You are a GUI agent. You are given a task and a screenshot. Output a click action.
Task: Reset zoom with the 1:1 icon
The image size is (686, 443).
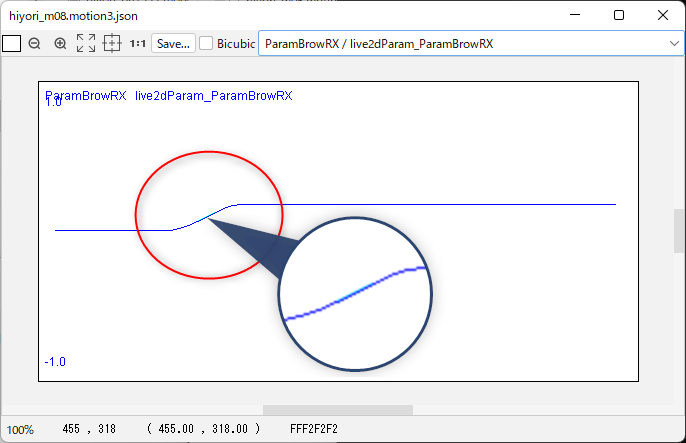138,44
